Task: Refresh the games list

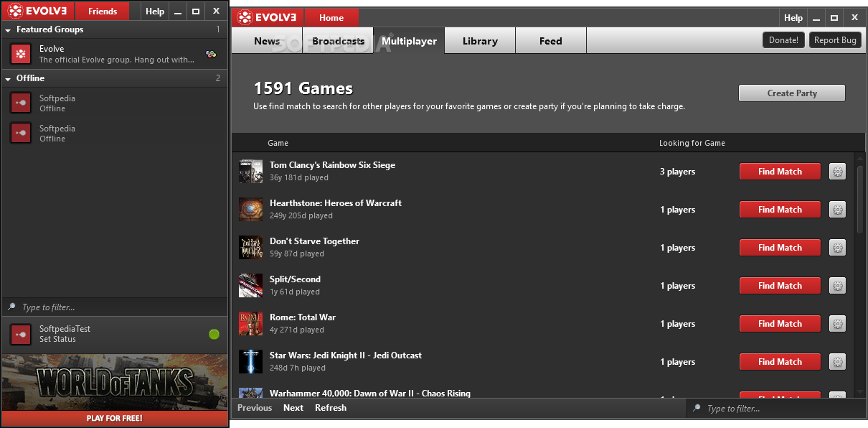Action: [331, 408]
